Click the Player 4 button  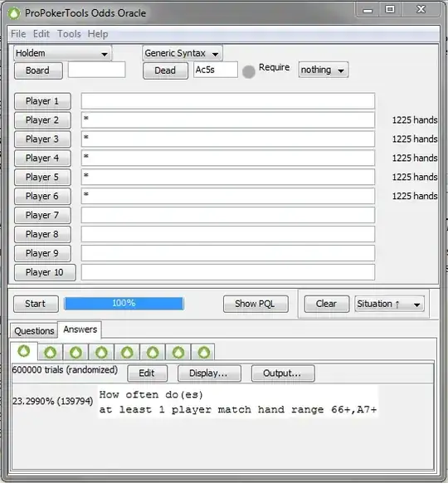coord(42,158)
